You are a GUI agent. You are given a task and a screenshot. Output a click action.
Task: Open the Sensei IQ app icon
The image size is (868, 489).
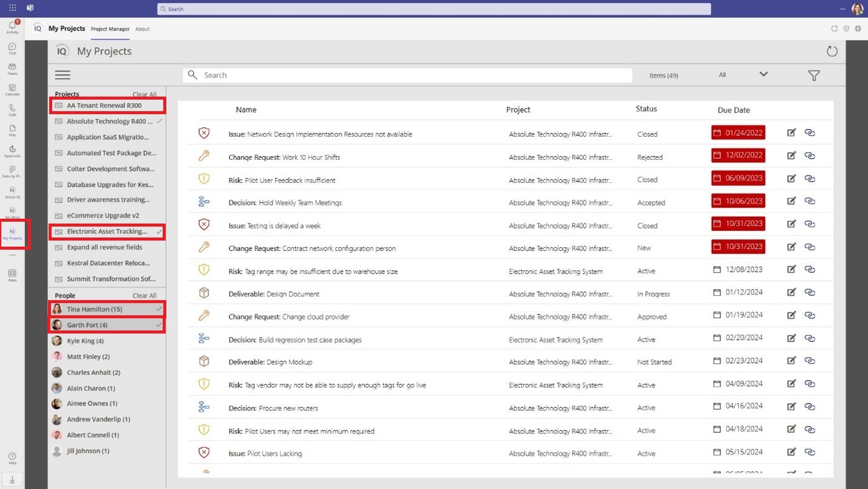point(12,193)
